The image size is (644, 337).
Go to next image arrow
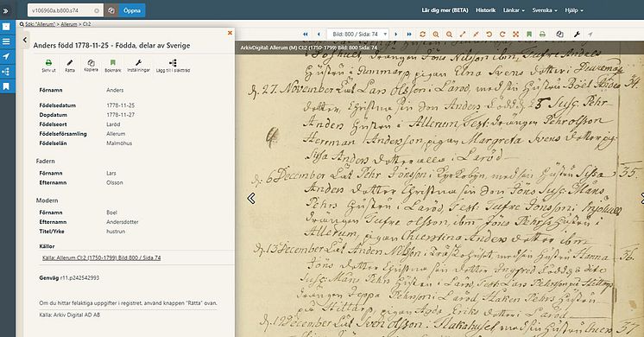tap(396, 35)
